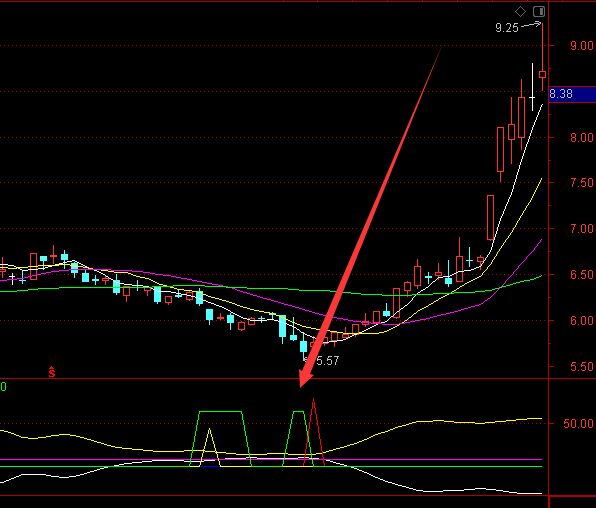Click the 5.50 price axis label
Screen dimensions: 596x508
click(x=582, y=367)
